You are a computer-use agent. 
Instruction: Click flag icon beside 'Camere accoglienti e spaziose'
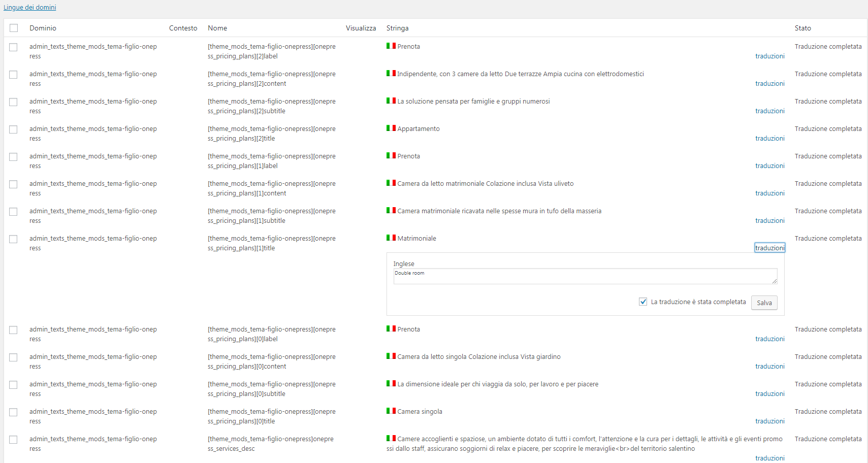pos(391,438)
